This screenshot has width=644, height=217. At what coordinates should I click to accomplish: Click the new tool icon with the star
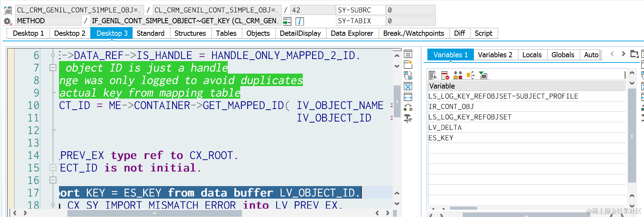[x=408, y=65]
